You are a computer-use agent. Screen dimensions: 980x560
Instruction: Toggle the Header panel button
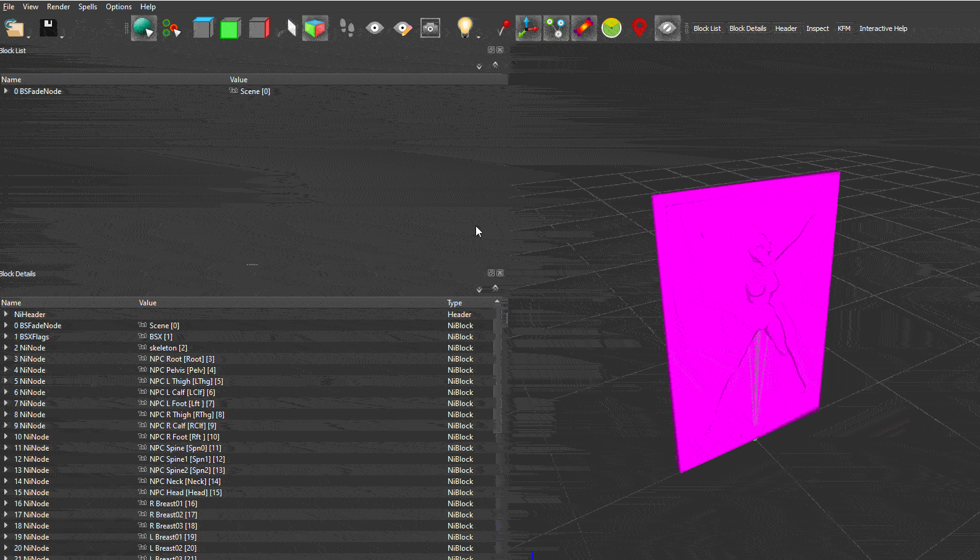(786, 28)
